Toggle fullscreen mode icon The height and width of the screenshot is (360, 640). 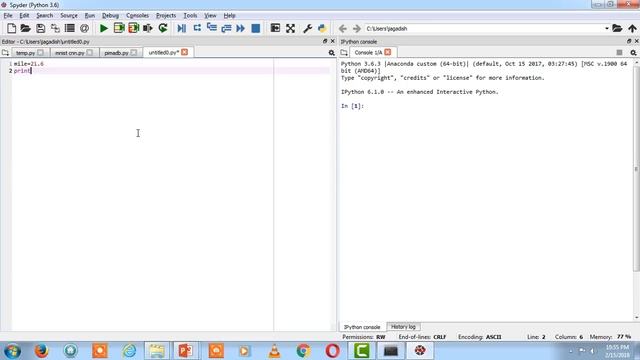[290, 28]
